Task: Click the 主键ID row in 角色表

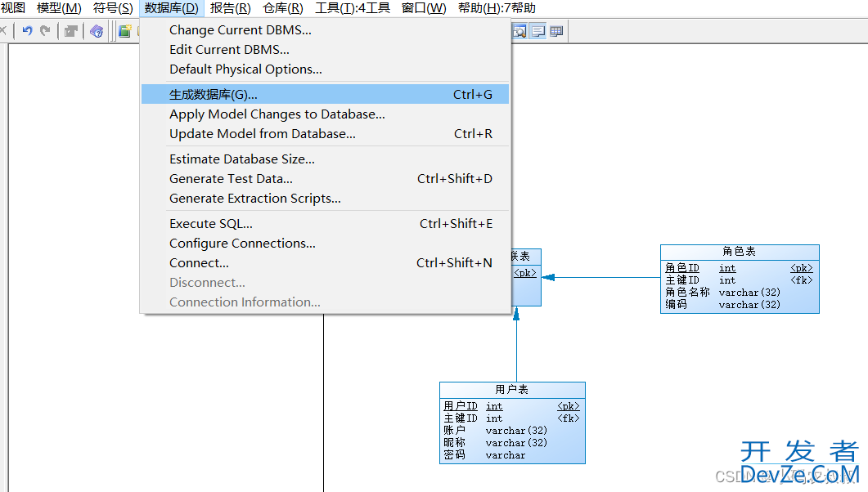Action: (x=739, y=280)
